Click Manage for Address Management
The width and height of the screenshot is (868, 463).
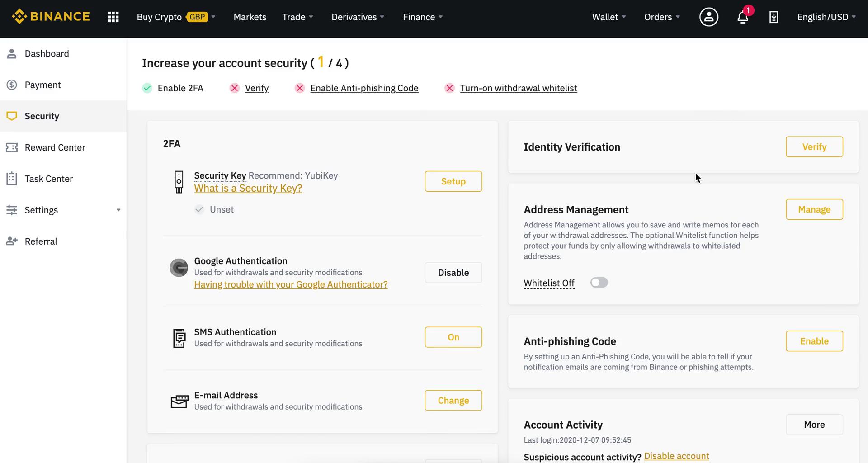pyautogui.click(x=814, y=209)
